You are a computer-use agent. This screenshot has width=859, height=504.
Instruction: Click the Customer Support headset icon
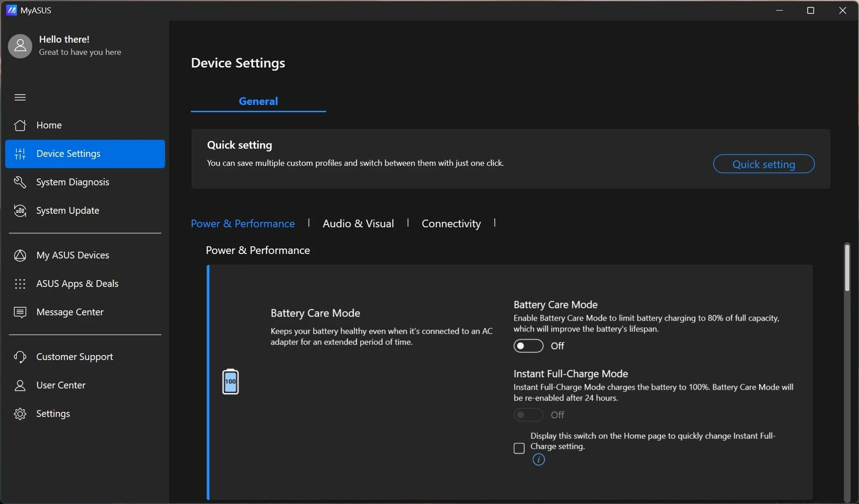click(x=20, y=357)
